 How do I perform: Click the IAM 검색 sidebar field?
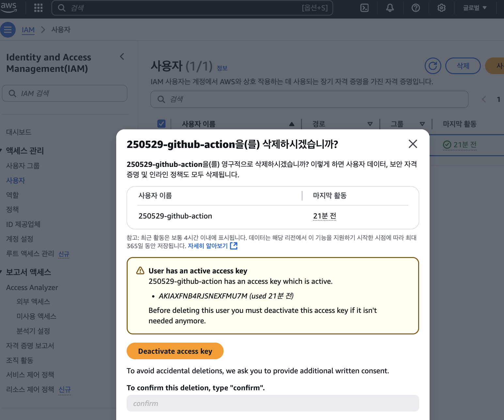coord(65,93)
